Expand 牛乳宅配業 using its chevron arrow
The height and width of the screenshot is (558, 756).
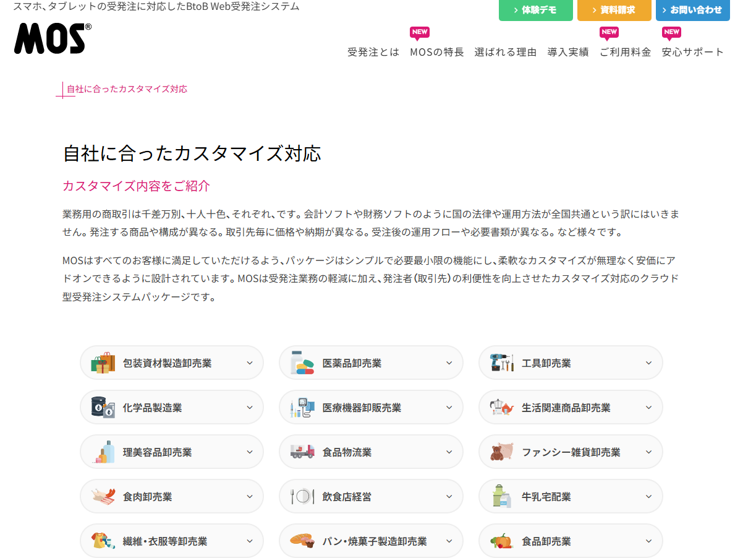point(649,497)
